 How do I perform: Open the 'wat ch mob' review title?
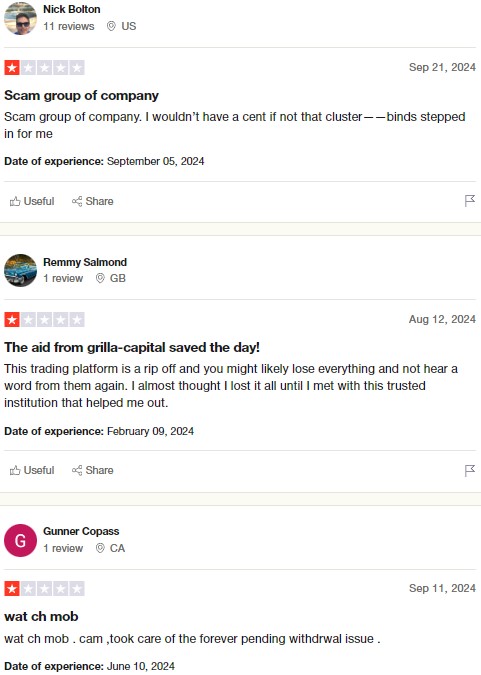[x=41, y=616]
